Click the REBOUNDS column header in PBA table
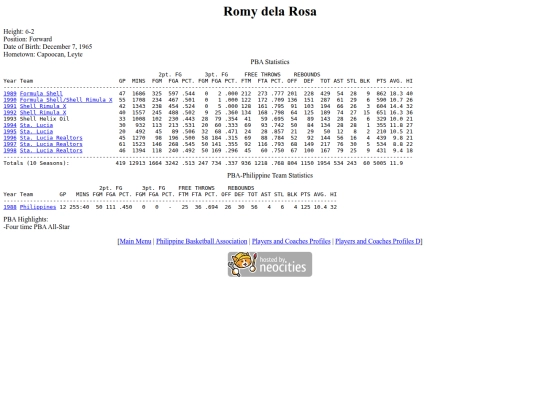 tap(307, 74)
